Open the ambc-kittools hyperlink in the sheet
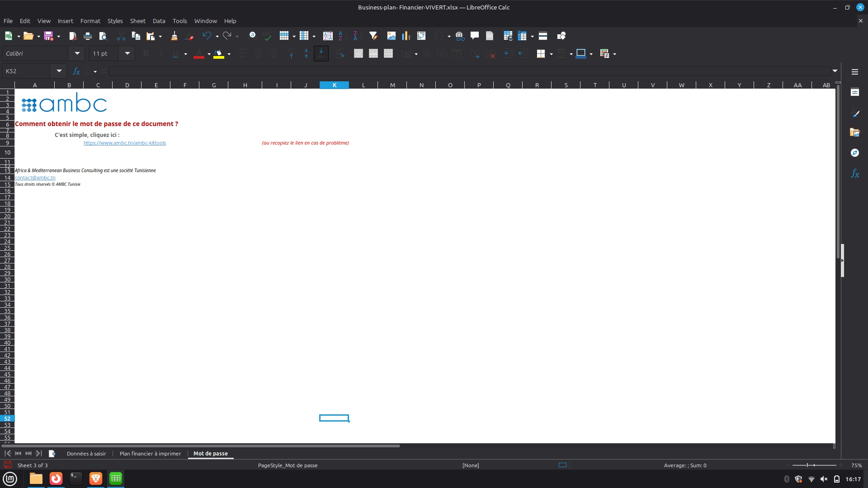The image size is (868, 488). click(x=125, y=143)
